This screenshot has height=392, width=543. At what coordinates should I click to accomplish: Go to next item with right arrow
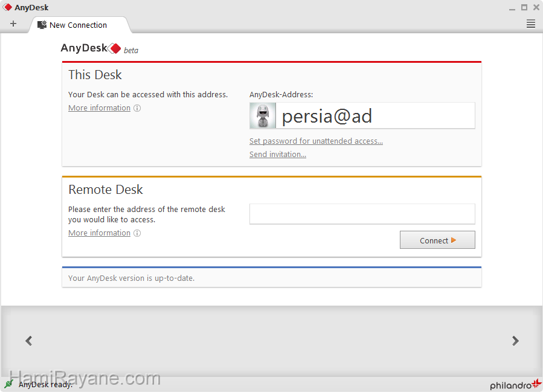tap(515, 341)
